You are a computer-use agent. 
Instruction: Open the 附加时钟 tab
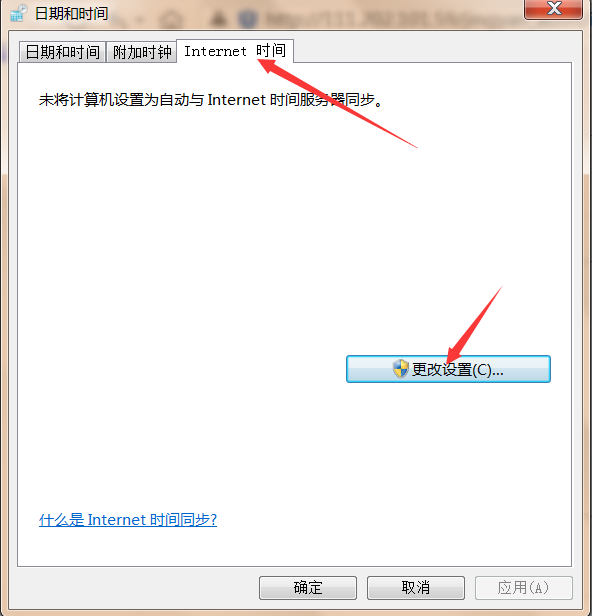142,52
